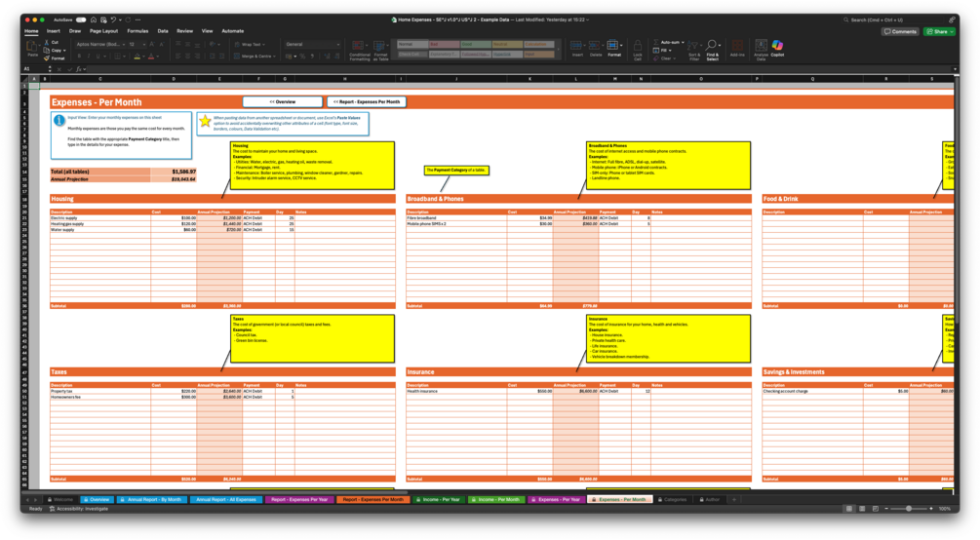The height and width of the screenshot is (540, 980).
Task: Open the Fill dropdown
Action: pos(670,51)
